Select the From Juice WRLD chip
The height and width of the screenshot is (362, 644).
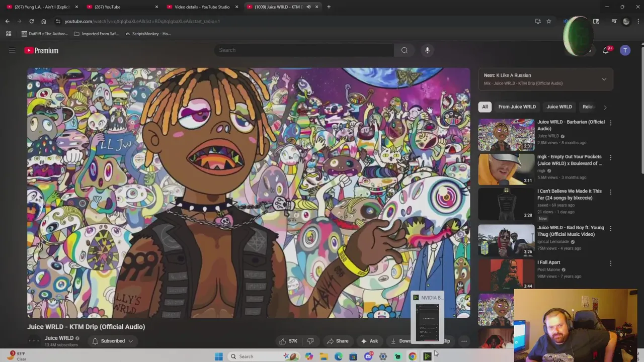click(x=517, y=107)
